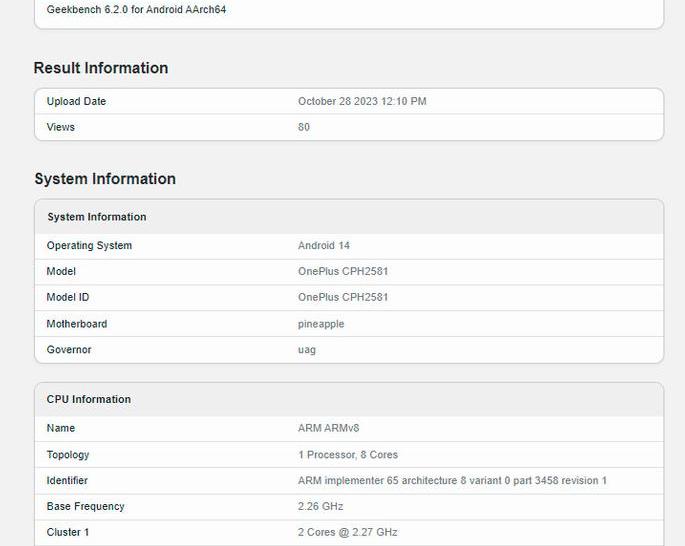Click the 'Upload Date' label
The height and width of the screenshot is (546, 685).
(x=76, y=101)
